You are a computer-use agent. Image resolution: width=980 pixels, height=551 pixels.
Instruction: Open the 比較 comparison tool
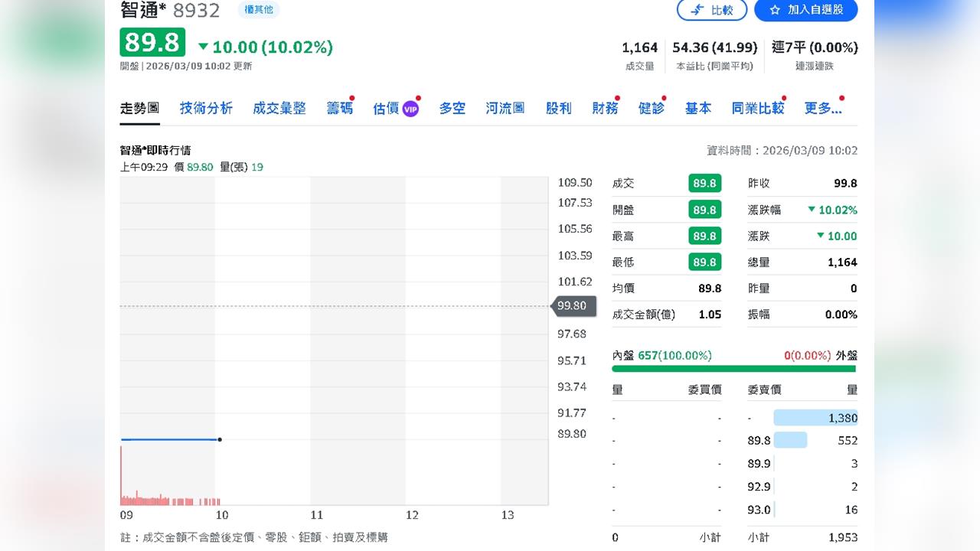tap(712, 11)
